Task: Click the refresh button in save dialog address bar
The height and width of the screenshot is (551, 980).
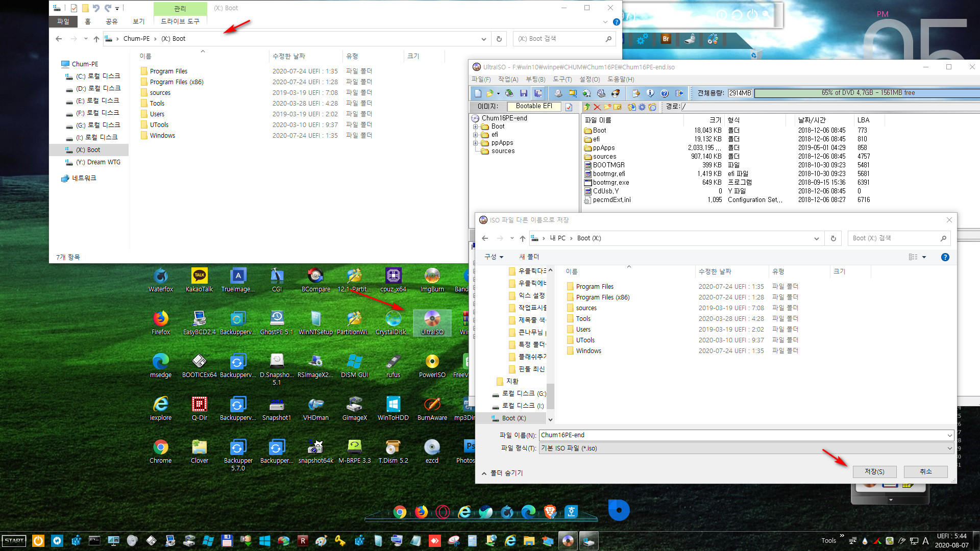Action: (834, 238)
